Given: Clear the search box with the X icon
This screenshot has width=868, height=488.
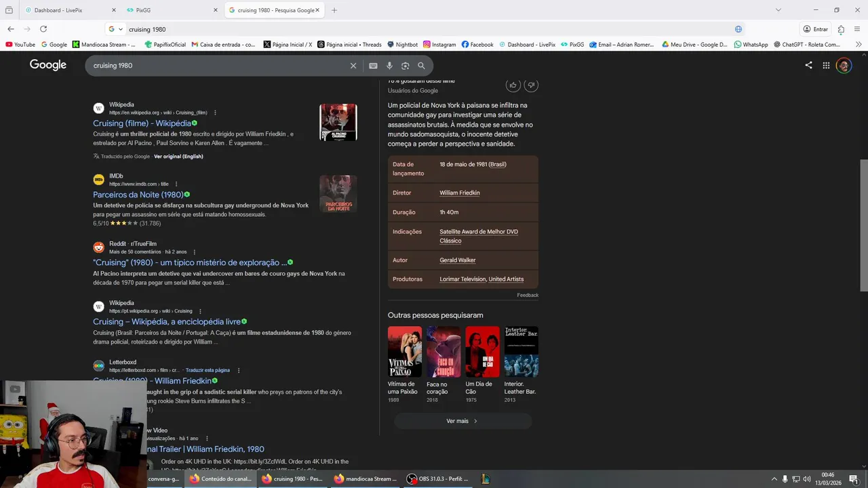Looking at the screenshot, I should [x=353, y=66].
